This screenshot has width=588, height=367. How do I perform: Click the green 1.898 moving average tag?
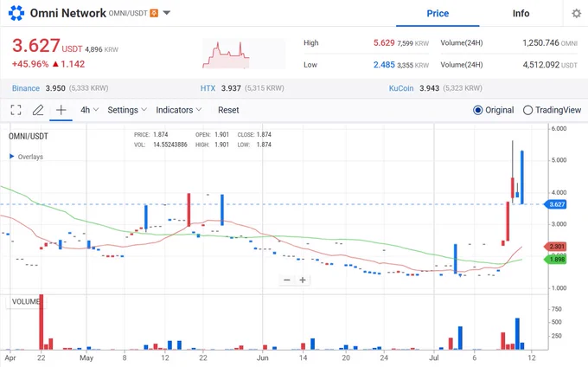[555, 260]
